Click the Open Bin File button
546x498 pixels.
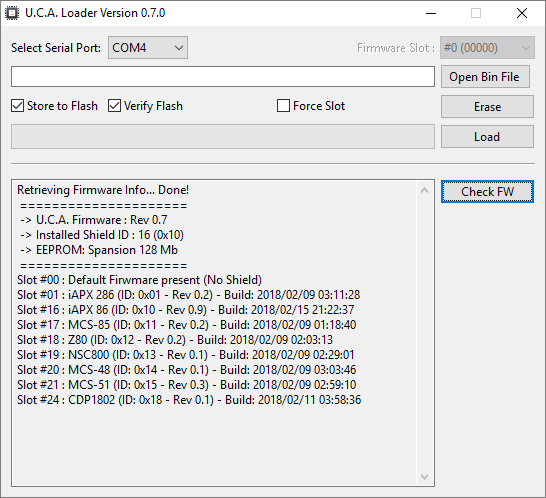pyautogui.click(x=485, y=77)
